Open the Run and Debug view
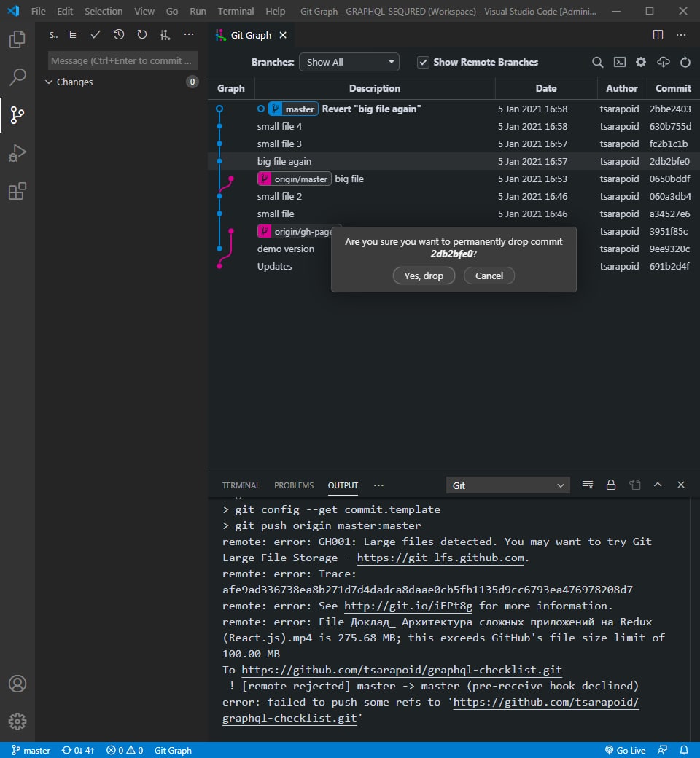Viewport: 700px width, 758px height. (17, 153)
